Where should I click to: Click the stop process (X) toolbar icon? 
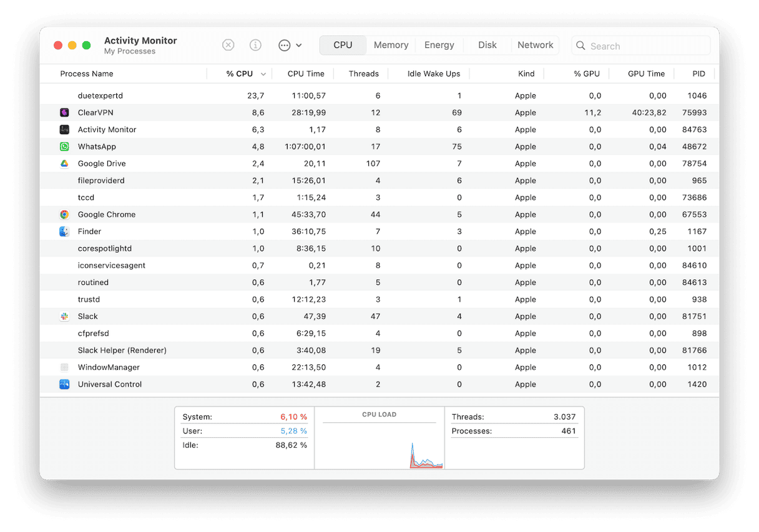[228, 45]
